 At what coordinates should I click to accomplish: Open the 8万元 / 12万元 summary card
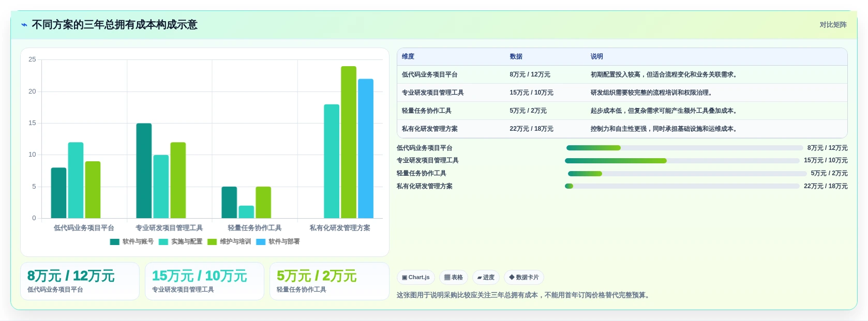click(x=80, y=281)
